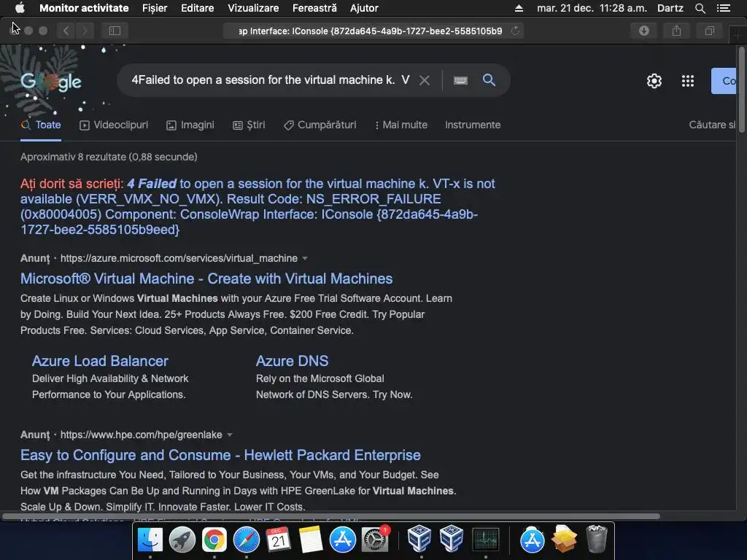Screen dimensions: 747x560
Task: Open Finder from the Dock
Action: pyautogui.click(x=150, y=540)
